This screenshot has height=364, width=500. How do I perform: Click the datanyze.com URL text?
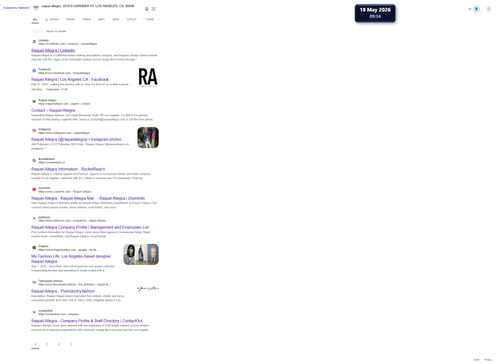pyautogui.click(x=72, y=220)
